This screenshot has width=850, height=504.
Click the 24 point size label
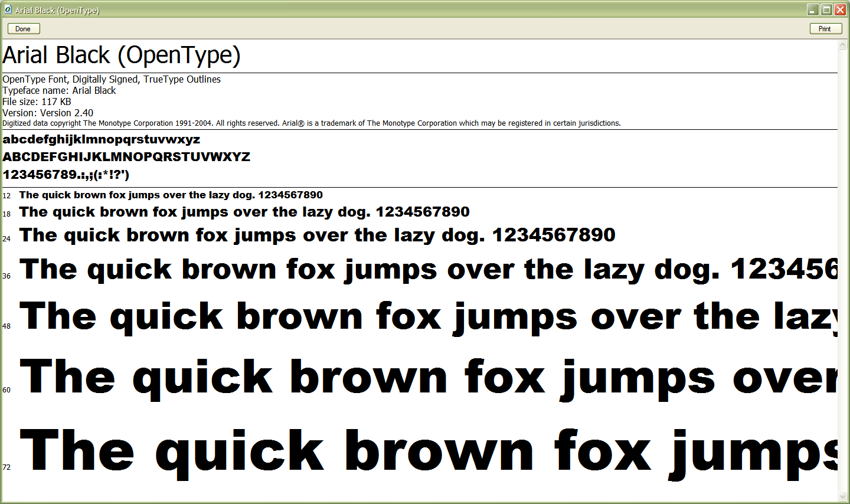point(6,239)
